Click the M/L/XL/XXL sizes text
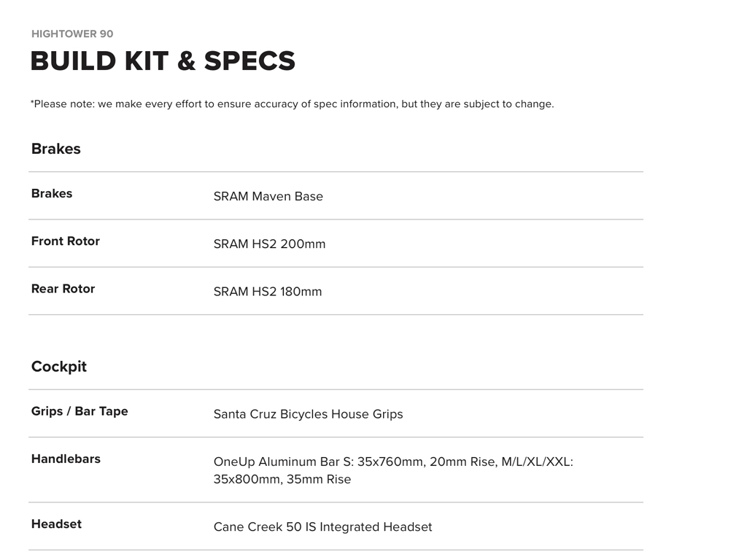747x560 pixels. coord(537,462)
